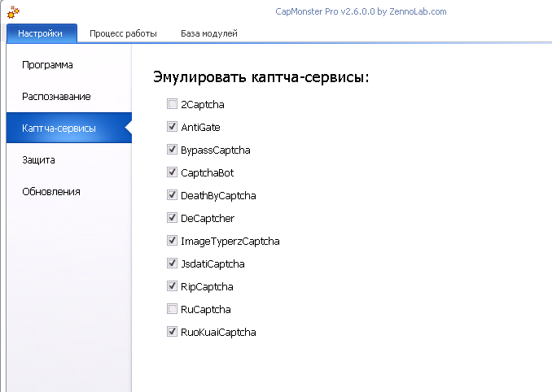The width and height of the screenshot is (552, 392).
Task: Toggle the BypassCaptcha checkbox
Action: click(172, 150)
